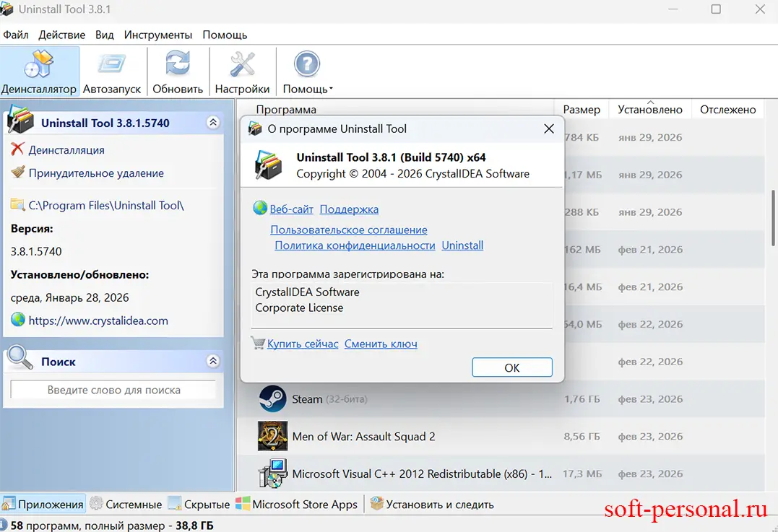
Task: Click the Visual C++ Redistributable installer icon
Action: pyautogui.click(x=272, y=473)
